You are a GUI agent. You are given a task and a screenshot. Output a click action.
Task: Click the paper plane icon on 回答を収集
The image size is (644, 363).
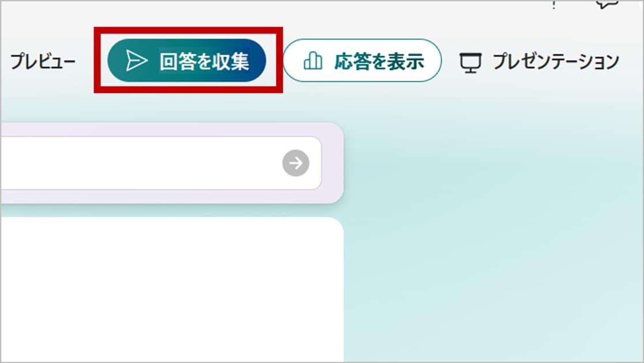tap(136, 61)
